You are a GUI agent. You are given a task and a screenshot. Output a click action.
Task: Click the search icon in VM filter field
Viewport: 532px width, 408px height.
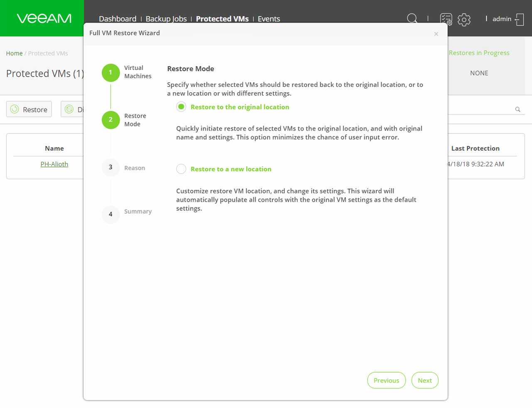(x=517, y=109)
